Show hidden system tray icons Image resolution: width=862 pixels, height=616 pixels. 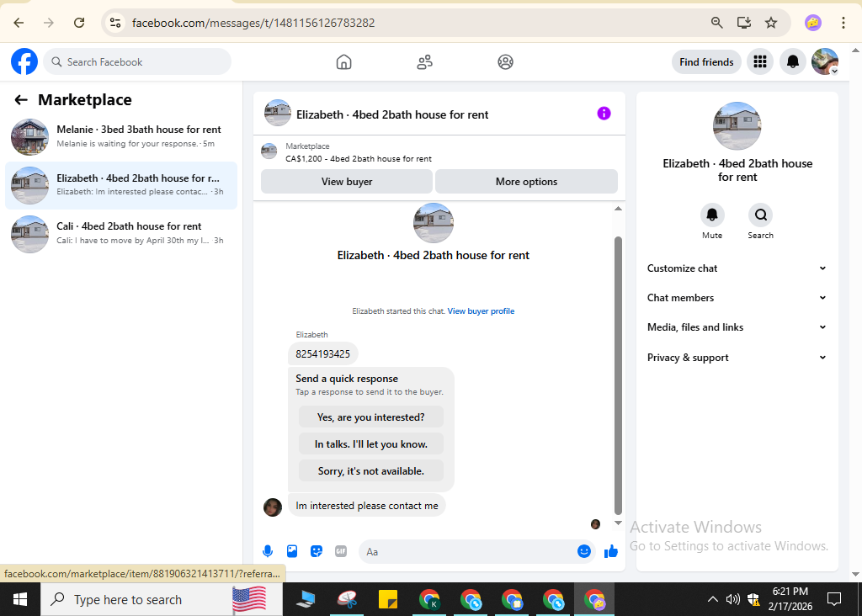pos(712,599)
